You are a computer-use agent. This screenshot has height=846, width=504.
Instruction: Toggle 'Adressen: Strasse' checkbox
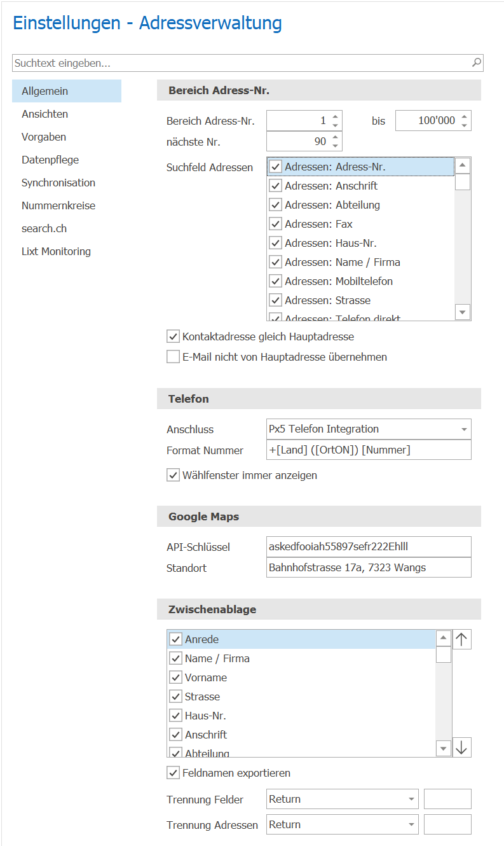(276, 300)
